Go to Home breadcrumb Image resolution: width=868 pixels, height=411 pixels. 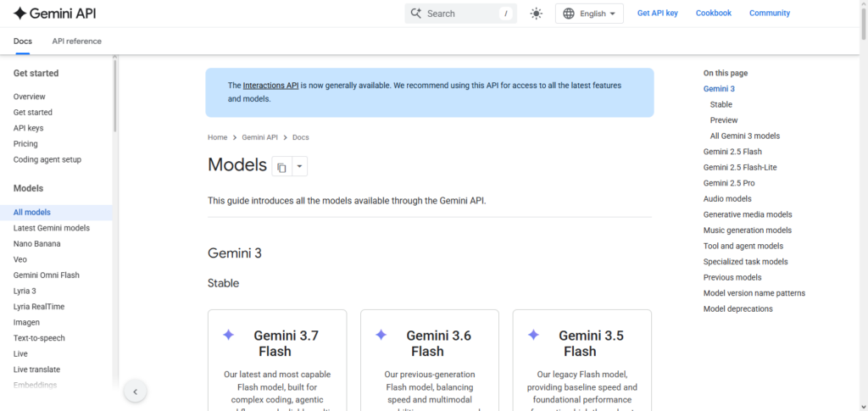click(218, 137)
